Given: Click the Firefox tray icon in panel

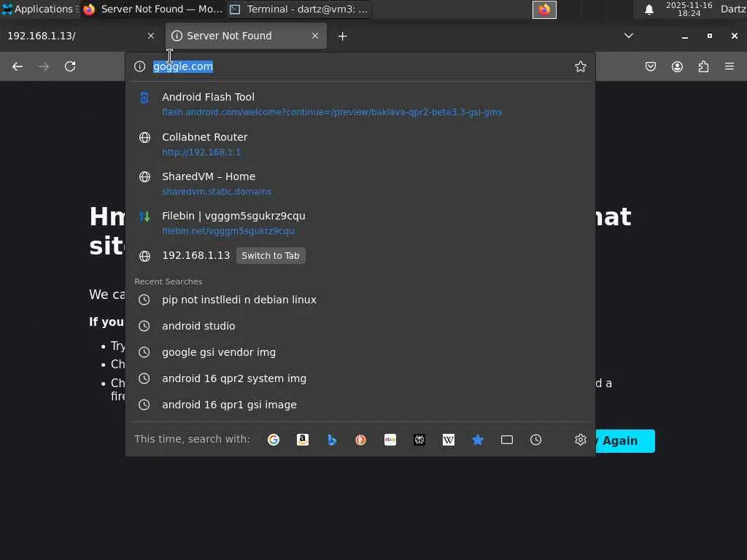Looking at the screenshot, I should click(544, 9).
